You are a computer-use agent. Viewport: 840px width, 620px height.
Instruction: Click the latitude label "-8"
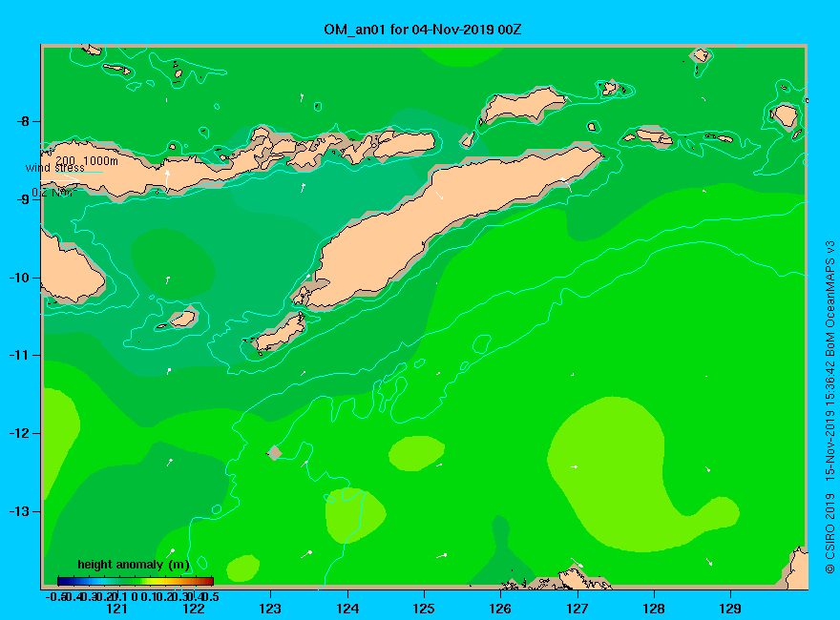(23, 121)
